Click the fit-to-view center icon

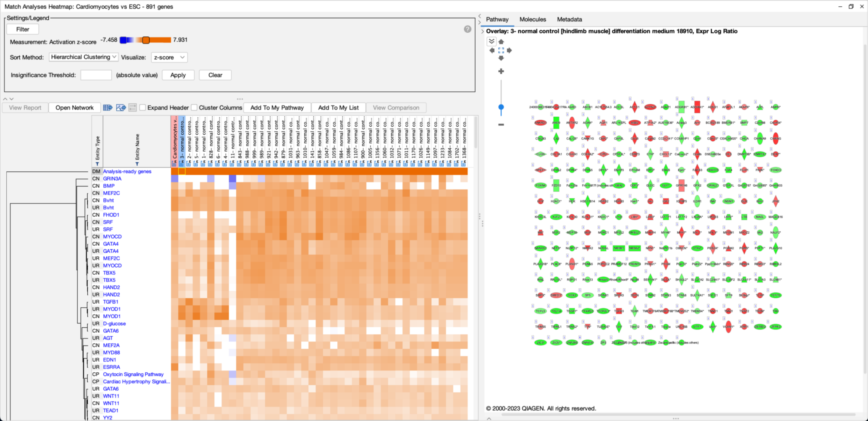(x=501, y=50)
